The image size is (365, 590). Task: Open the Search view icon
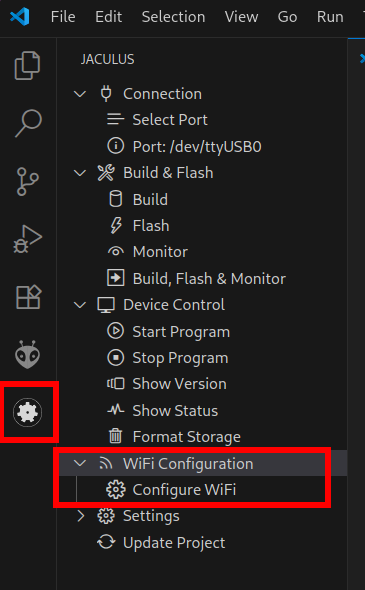pos(28,123)
